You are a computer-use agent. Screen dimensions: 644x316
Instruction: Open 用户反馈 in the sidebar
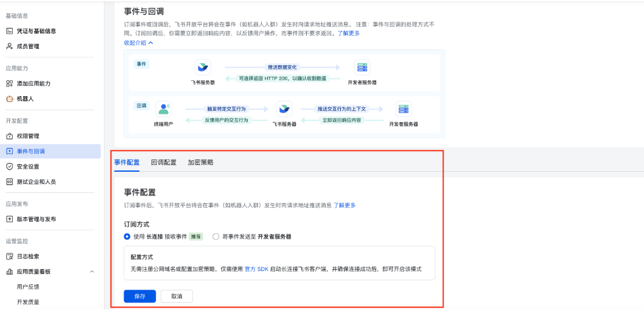[x=28, y=287]
